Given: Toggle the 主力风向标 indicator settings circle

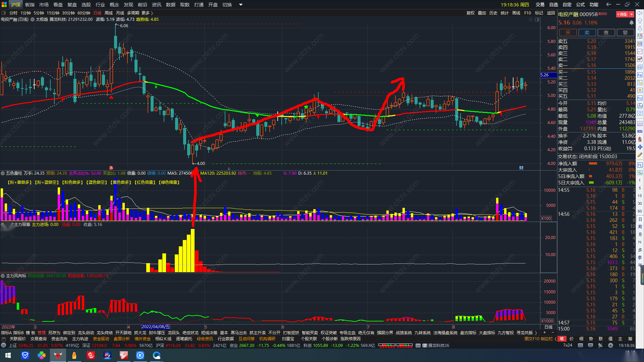Looking at the screenshot, I should pos(3,276).
